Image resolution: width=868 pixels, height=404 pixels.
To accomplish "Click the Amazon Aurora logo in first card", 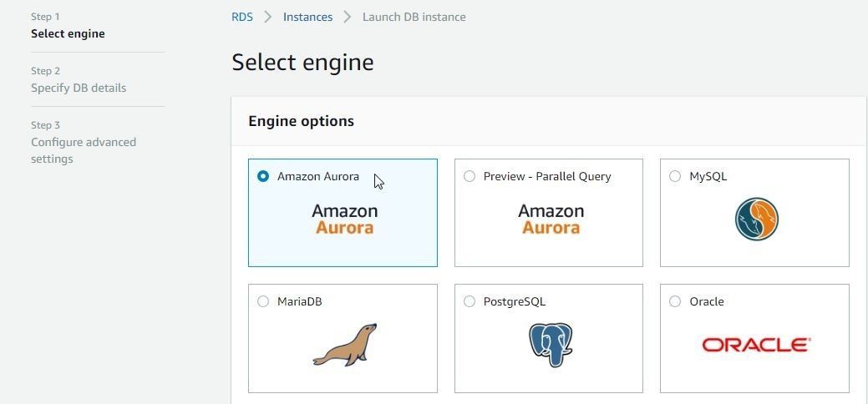I will pos(345,219).
